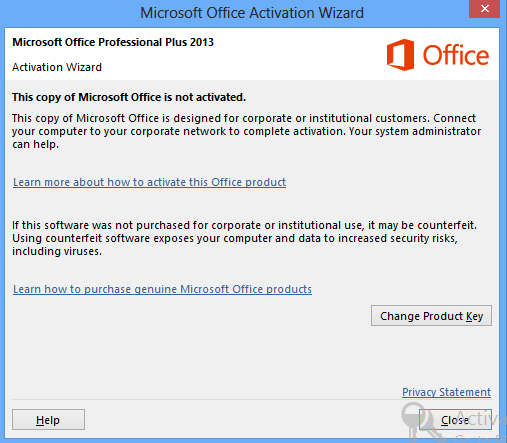The height and width of the screenshot is (443, 507).
Task: Click the Close button at bottom right
Action: [x=455, y=420]
